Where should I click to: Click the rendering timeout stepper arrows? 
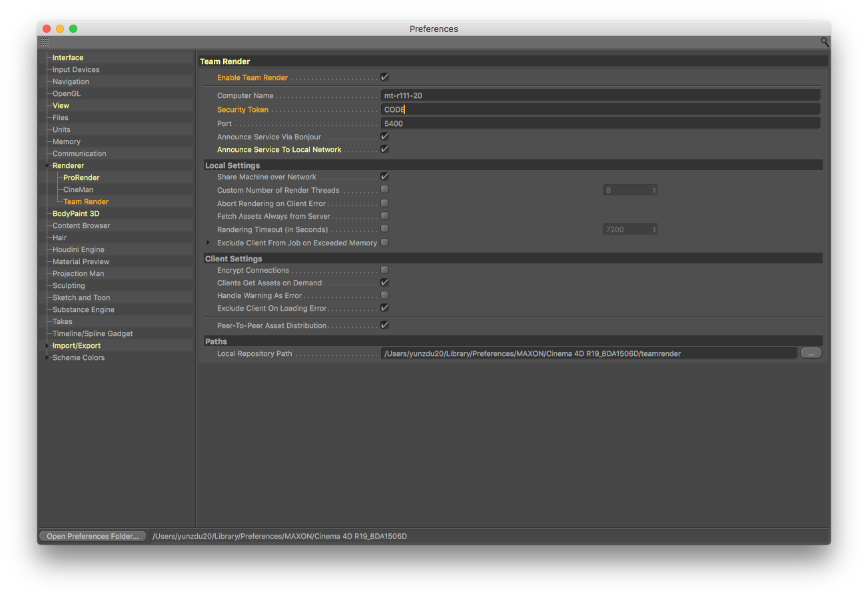[x=653, y=229]
